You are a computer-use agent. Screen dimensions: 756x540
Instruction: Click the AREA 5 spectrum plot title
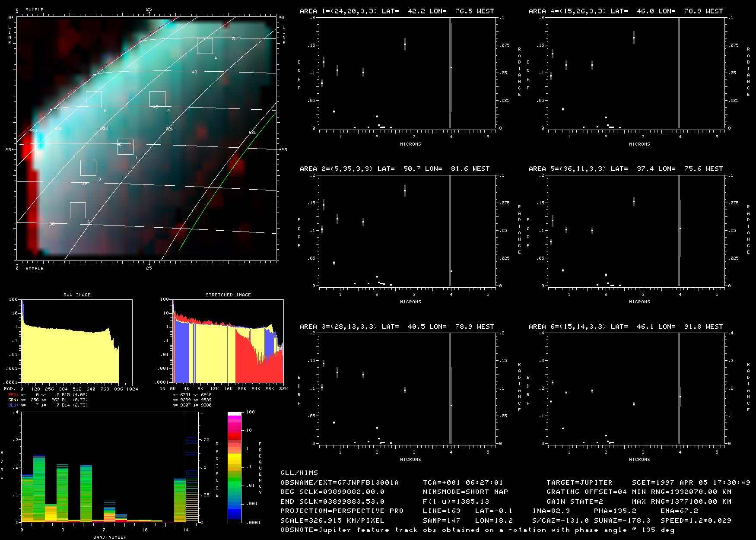click(x=626, y=169)
